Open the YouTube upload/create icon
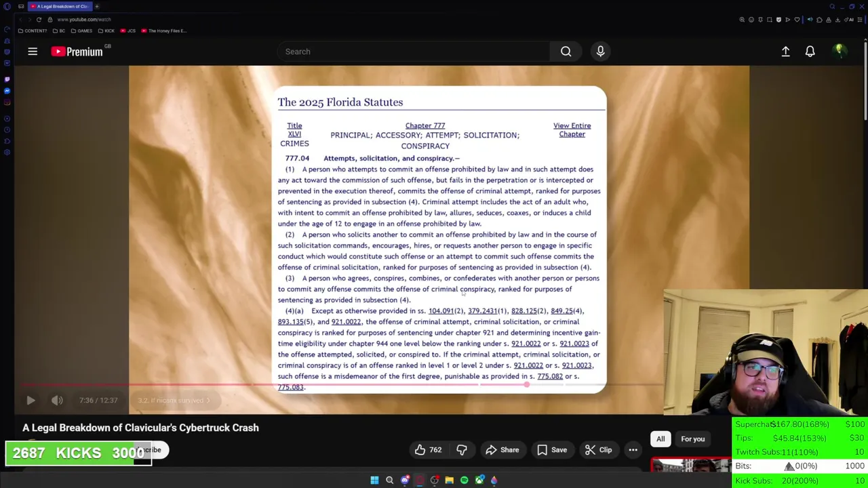868x488 pixels. pos(785,52)
